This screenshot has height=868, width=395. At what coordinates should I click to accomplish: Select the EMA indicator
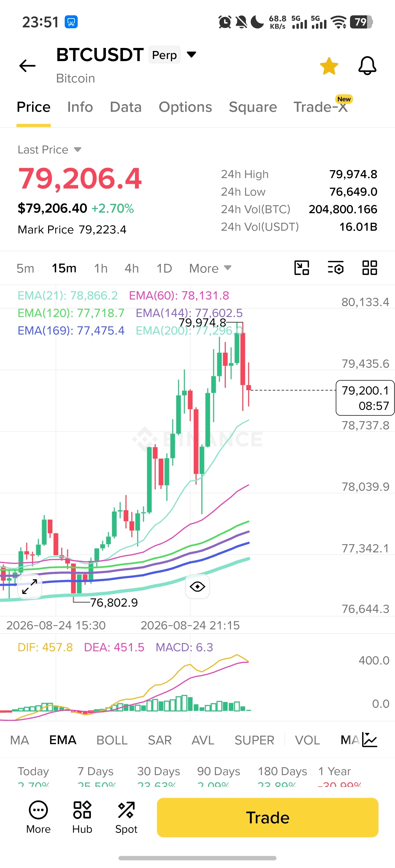point(63,740)
